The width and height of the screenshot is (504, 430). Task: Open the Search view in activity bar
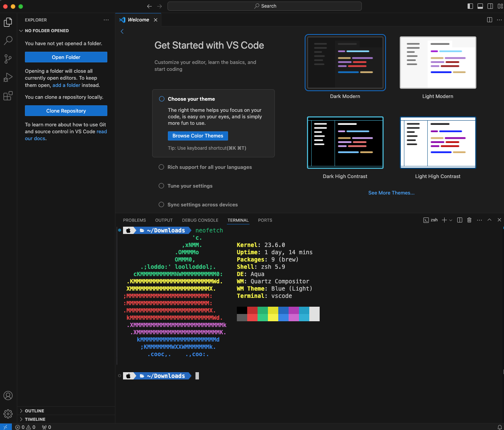coord(8,41)
